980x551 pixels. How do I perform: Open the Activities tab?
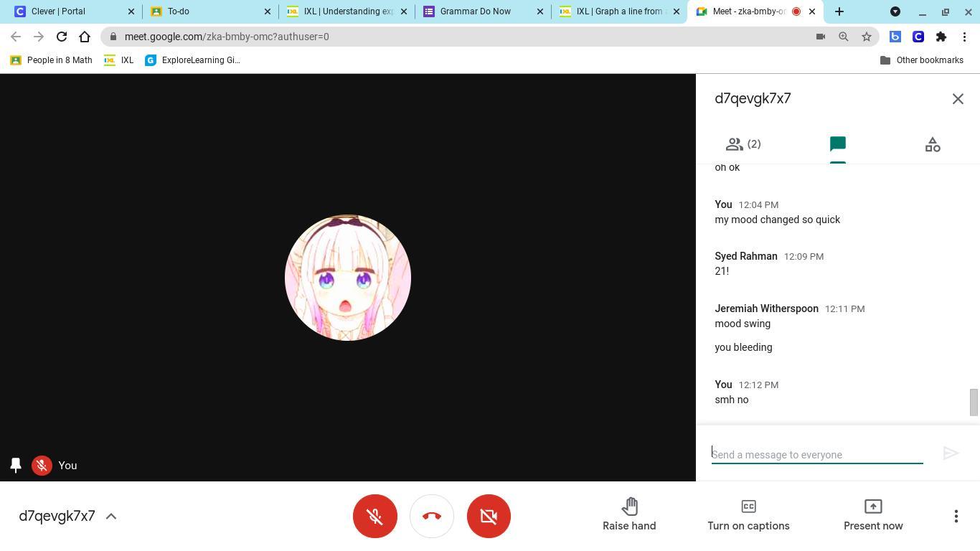pyautogui.click(x=932, y=144)
